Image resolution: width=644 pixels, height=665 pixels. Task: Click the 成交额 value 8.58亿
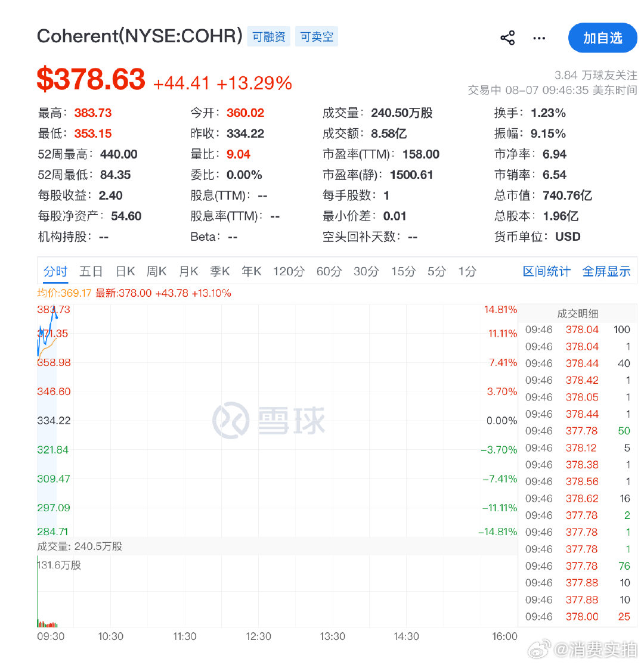(388, 133)
